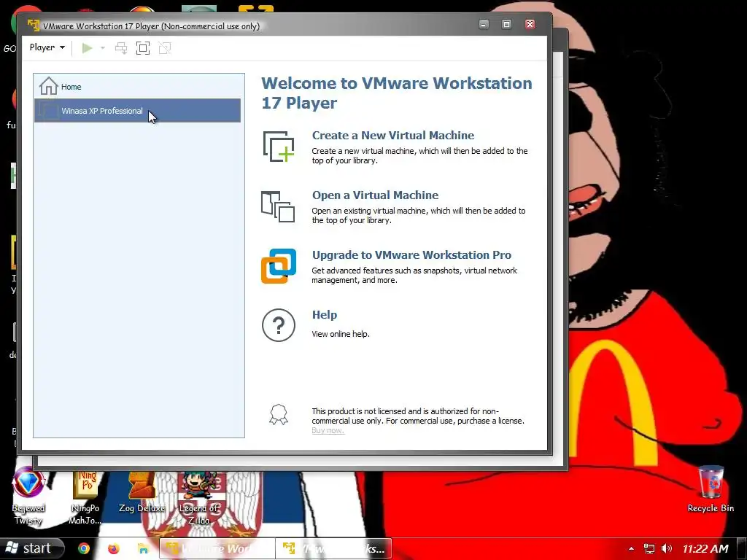Click the VMware Workstation Pro logo icon
This screenshot has height=560, width=747.
coord(278,266)
